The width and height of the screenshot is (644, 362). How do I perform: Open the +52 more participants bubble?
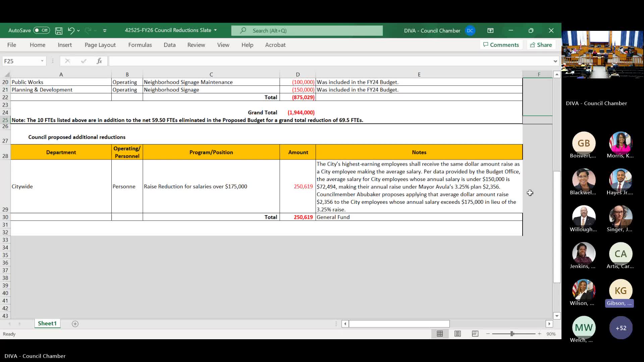621,328
